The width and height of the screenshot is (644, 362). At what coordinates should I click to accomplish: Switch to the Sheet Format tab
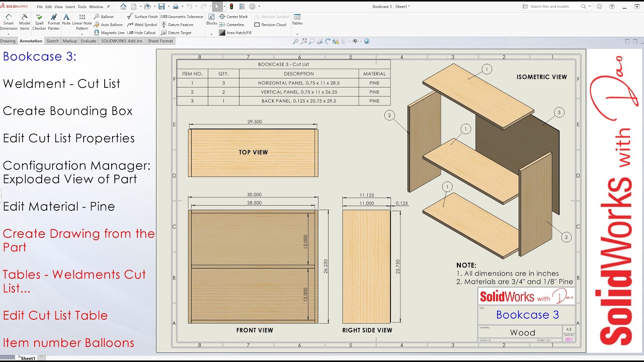tap(160, 41)
